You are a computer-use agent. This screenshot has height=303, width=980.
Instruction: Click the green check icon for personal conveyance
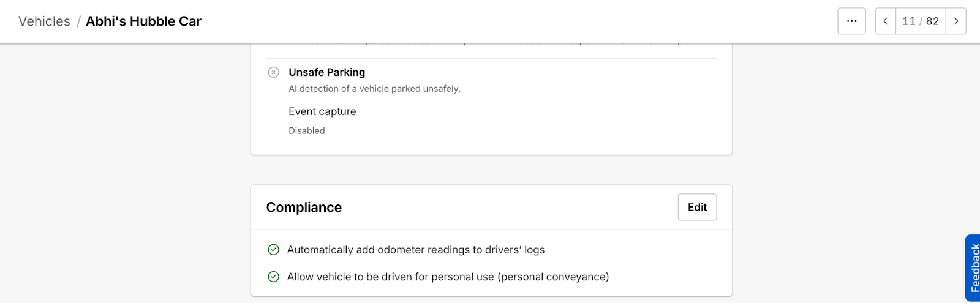pos(274,277)
